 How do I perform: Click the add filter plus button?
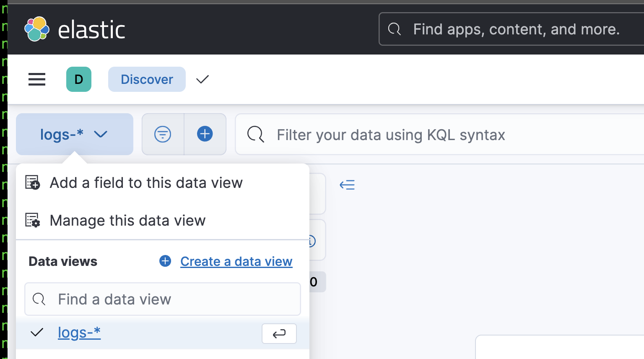point(205,134)
